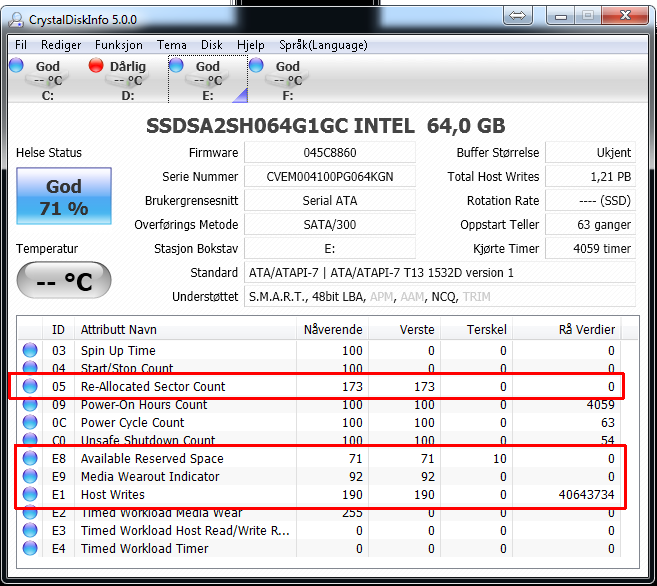The width and height of the screenshot is (657, 586).
Task: Click the ID column header
Action: [x=58, y=330]
